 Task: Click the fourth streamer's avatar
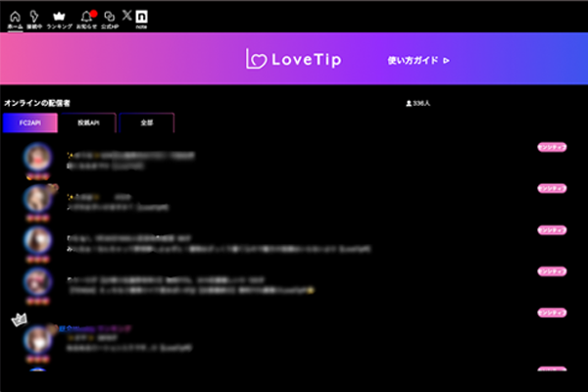37,281
